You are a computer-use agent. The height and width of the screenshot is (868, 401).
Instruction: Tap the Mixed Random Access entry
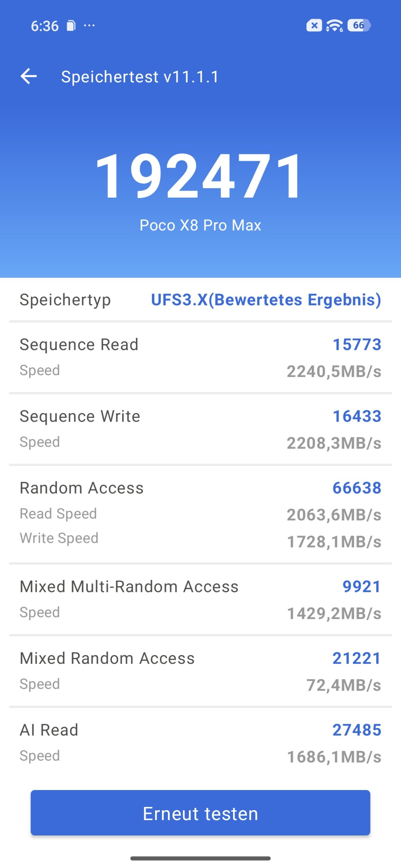[x=200, y=671]
